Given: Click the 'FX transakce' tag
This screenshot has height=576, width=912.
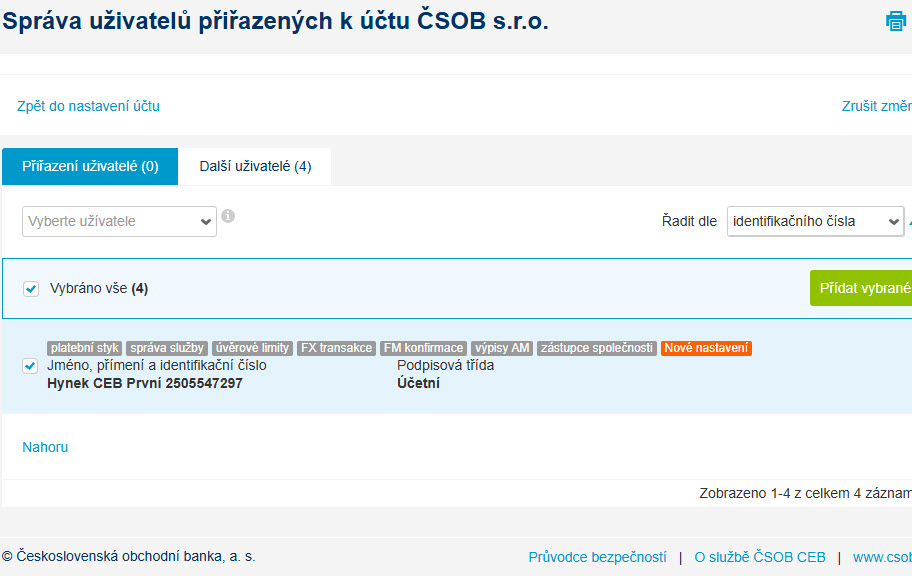Looking at the screenshot, I should pyautogui.click(x=336, y=348).
